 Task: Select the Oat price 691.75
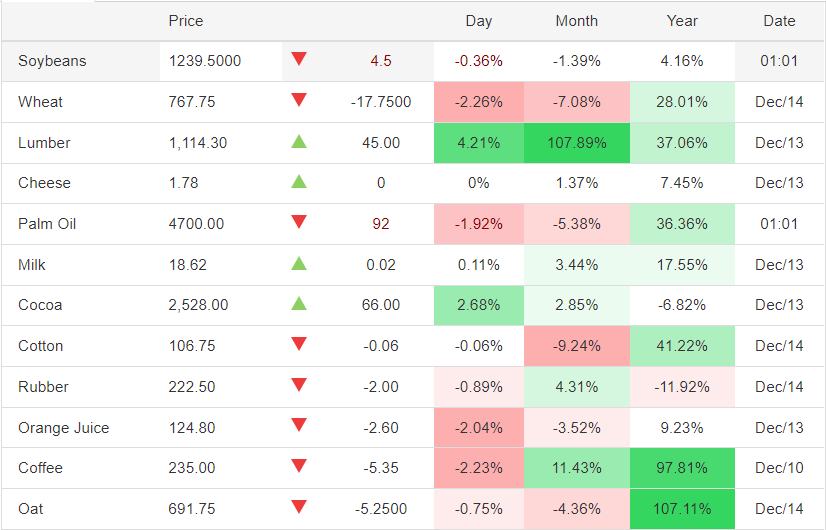[192, 509]
